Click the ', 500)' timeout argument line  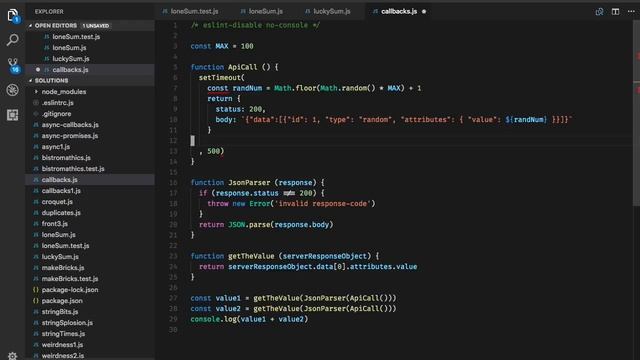(211, 151)
